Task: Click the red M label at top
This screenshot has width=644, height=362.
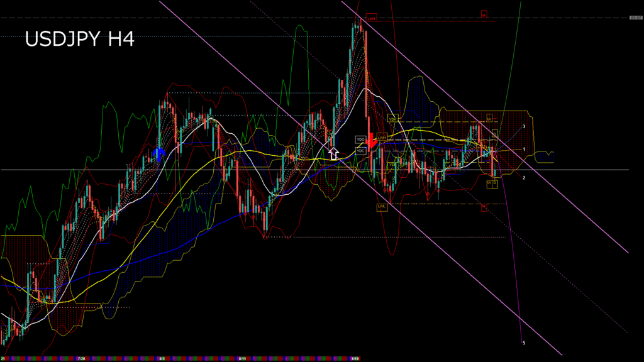Action: 484,13
